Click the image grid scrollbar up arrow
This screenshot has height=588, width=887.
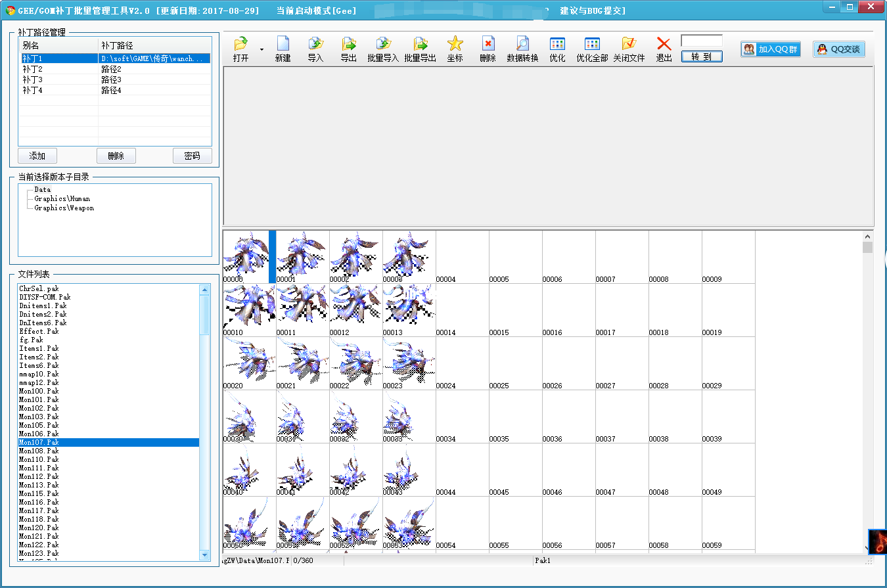pos(867,236)
